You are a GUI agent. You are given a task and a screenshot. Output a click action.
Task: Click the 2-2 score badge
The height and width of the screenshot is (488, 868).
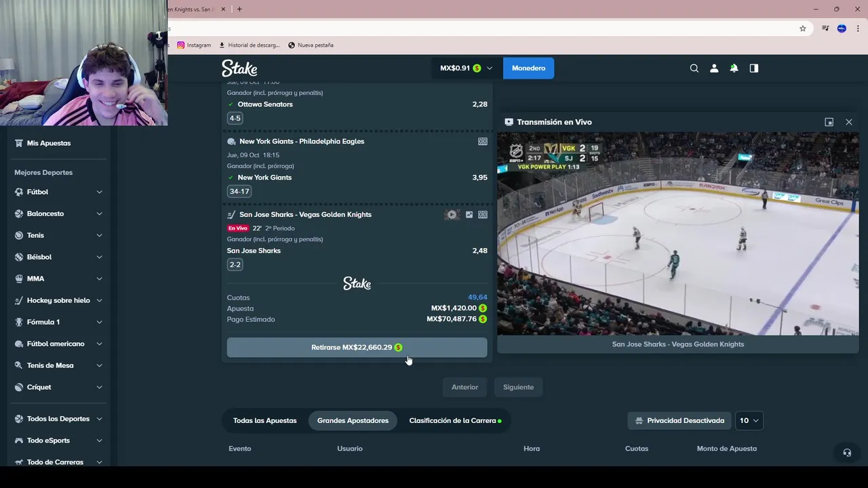235,265
